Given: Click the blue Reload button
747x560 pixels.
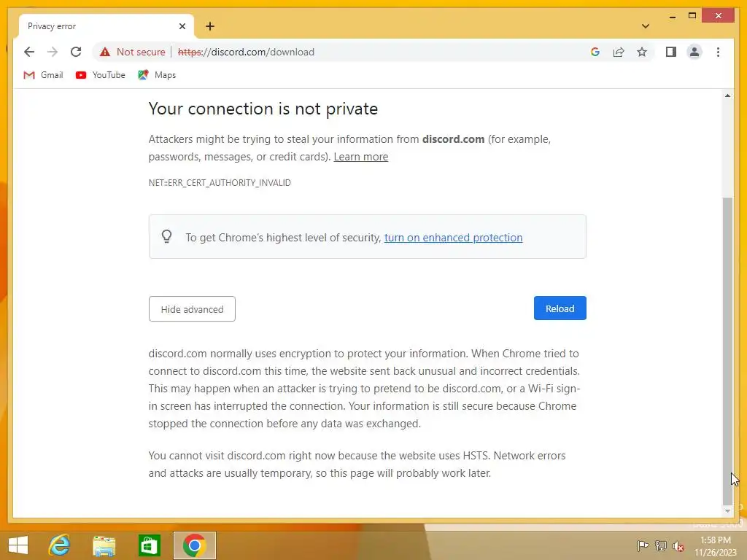Looking at the screenshot, I should click(x=560, y=308).
